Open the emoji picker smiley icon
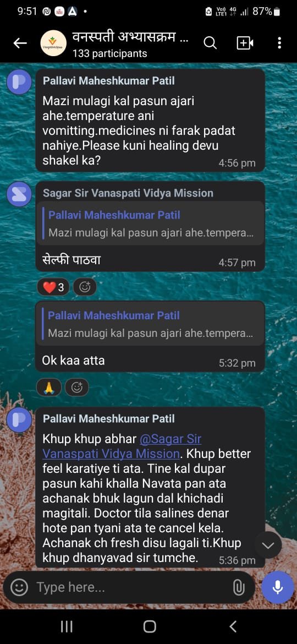 click(x=19, y=587)
